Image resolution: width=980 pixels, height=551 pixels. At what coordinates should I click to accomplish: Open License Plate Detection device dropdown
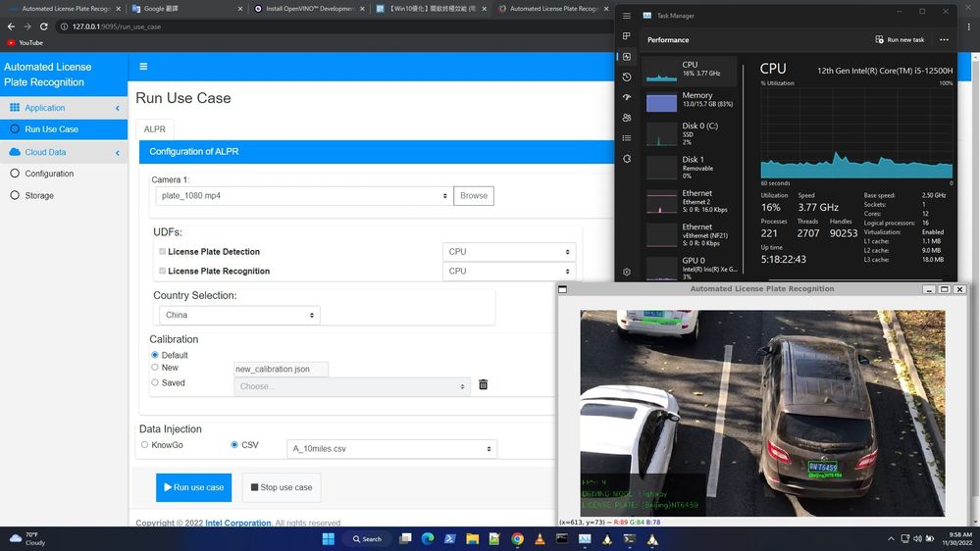tap(509, 252)
